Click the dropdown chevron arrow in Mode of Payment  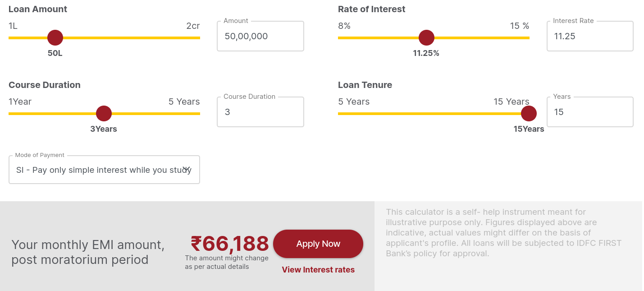coord(187,169)
